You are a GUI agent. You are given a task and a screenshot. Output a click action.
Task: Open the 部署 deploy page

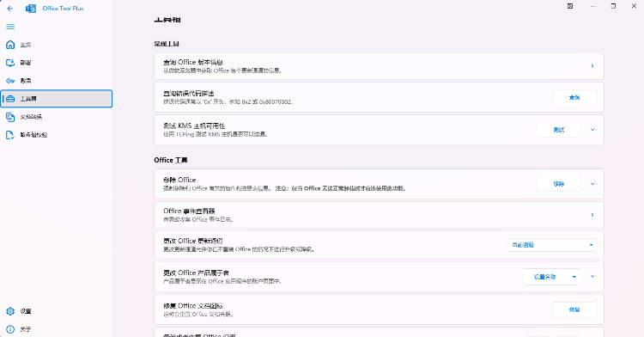tap(57, 63)
